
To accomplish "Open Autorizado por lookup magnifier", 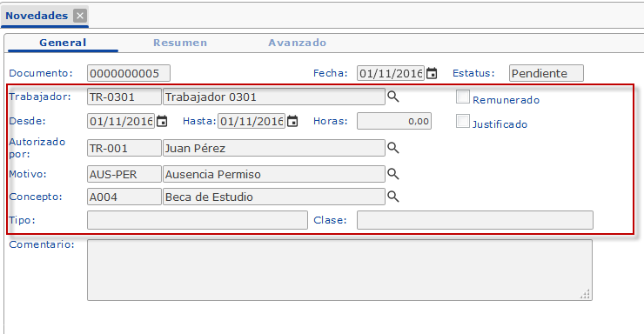I will [393, 148].
